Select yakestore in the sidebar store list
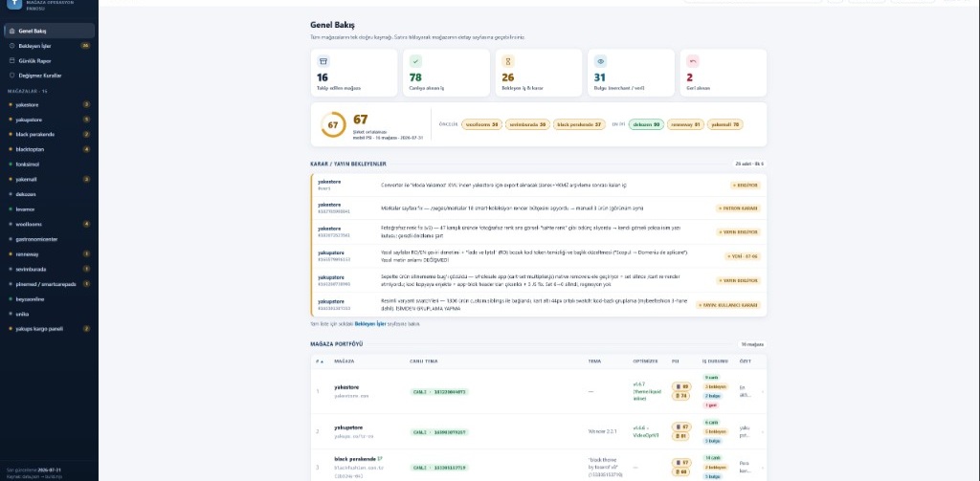The image size is (980, 481). pyautogui.click(x=50, y=104)
